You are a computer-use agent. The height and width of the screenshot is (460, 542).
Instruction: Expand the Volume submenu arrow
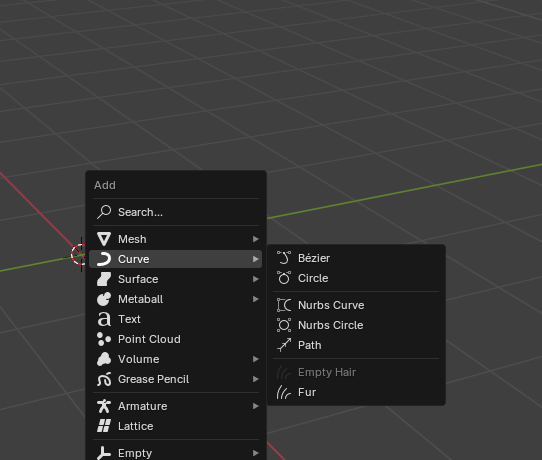[255, 359]
